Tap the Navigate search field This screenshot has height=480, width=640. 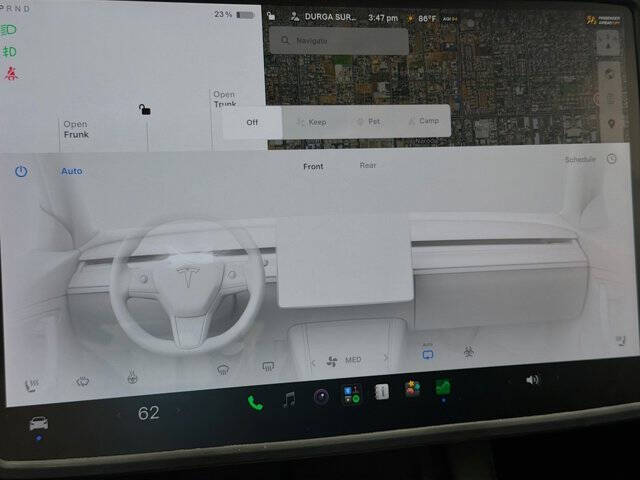click(x=339, y=41)
